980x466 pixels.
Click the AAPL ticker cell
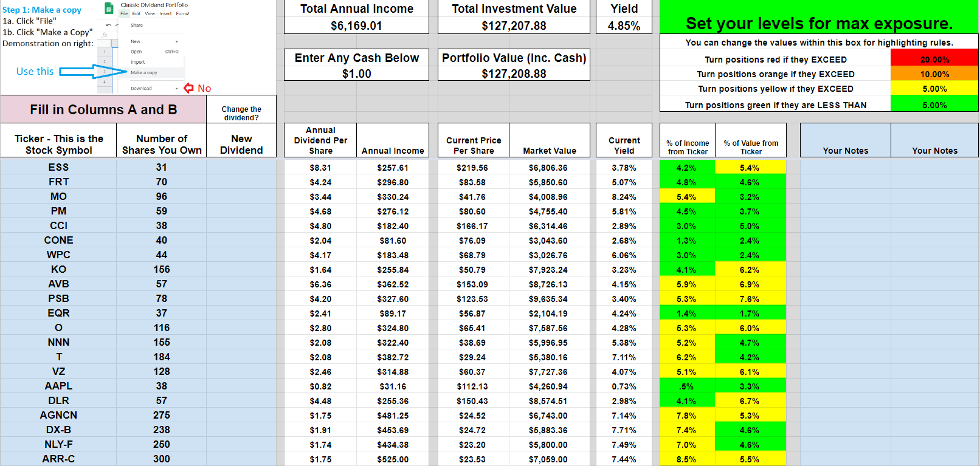(58, 386)
